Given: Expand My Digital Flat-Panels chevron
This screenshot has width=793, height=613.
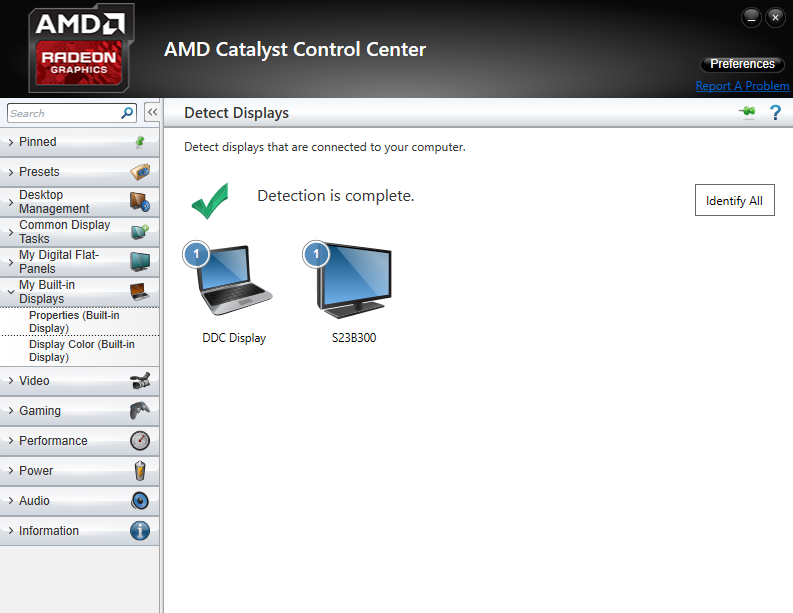Looking at the screenshot, I should pyautogui.click(x=11, y=262).
